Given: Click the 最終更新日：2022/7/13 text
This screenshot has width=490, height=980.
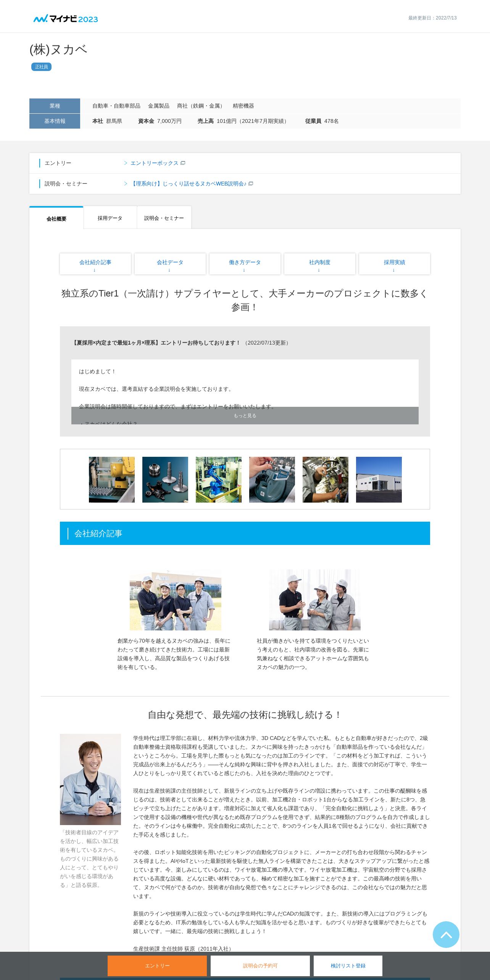Looking at the screenshot, I should pos(432,18).
